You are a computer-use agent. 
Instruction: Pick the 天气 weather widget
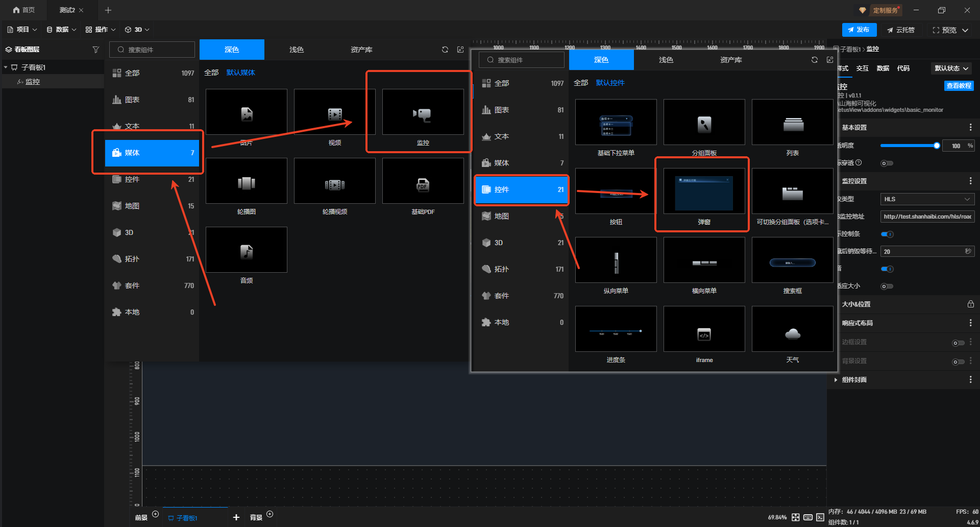coord(792,329)
